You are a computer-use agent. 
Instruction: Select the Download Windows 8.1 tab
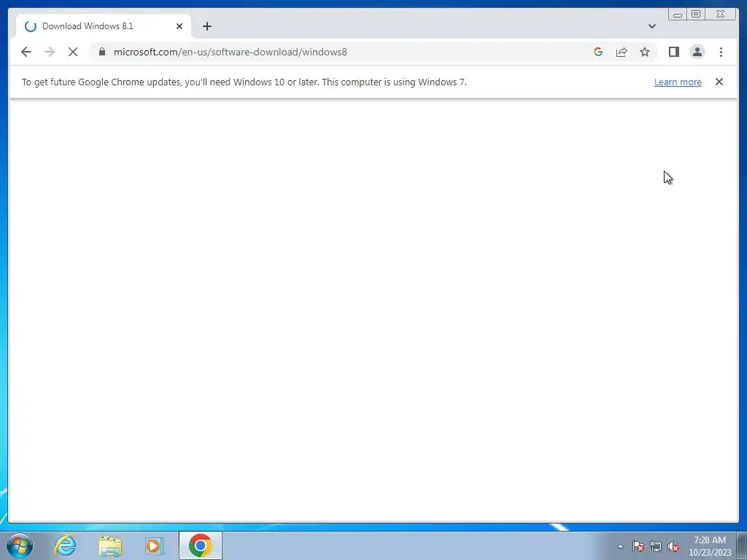pyautogui.click(x=104, y=26)
